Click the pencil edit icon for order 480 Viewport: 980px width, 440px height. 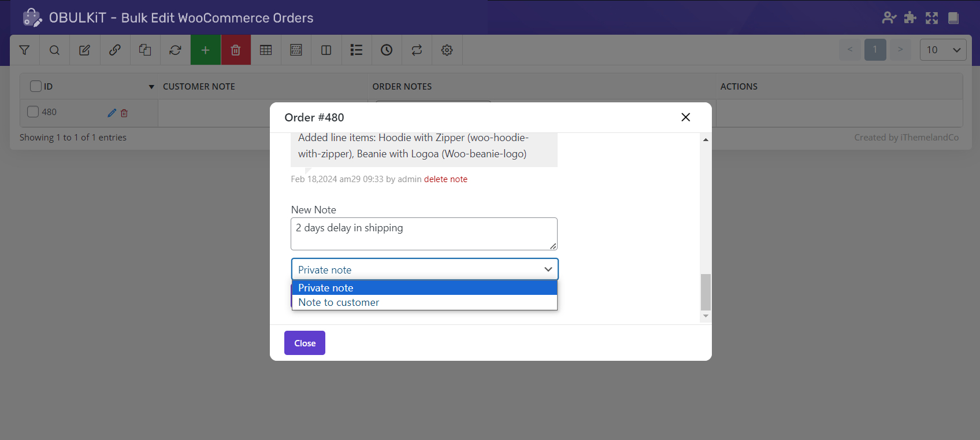[x=112, y=113]
